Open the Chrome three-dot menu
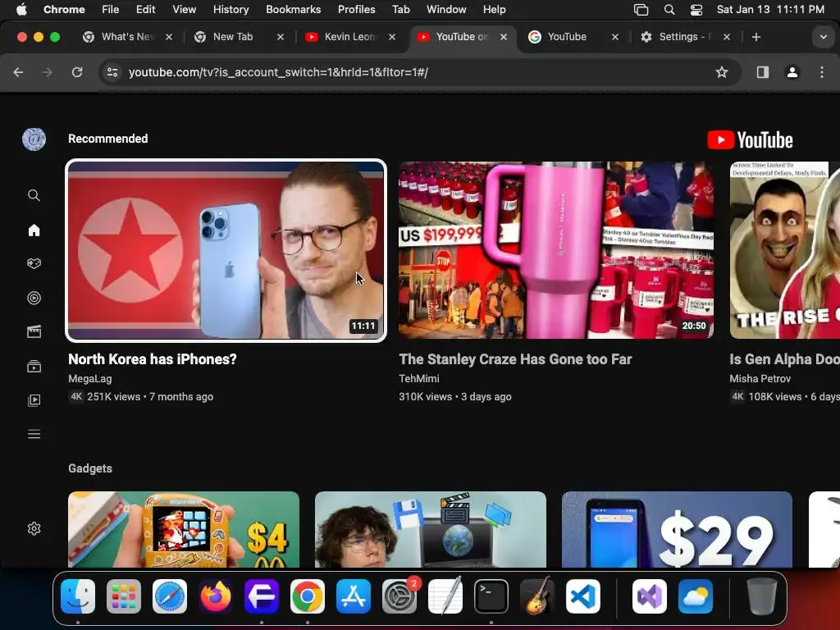This screenshot has width=840, height=630. pyautogui.click(x=822, y=72)
